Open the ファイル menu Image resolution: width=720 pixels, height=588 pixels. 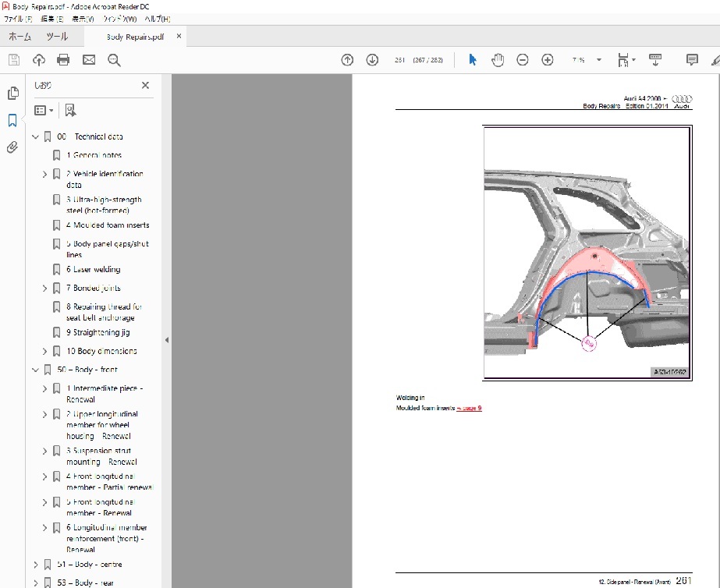pos(18,18)
